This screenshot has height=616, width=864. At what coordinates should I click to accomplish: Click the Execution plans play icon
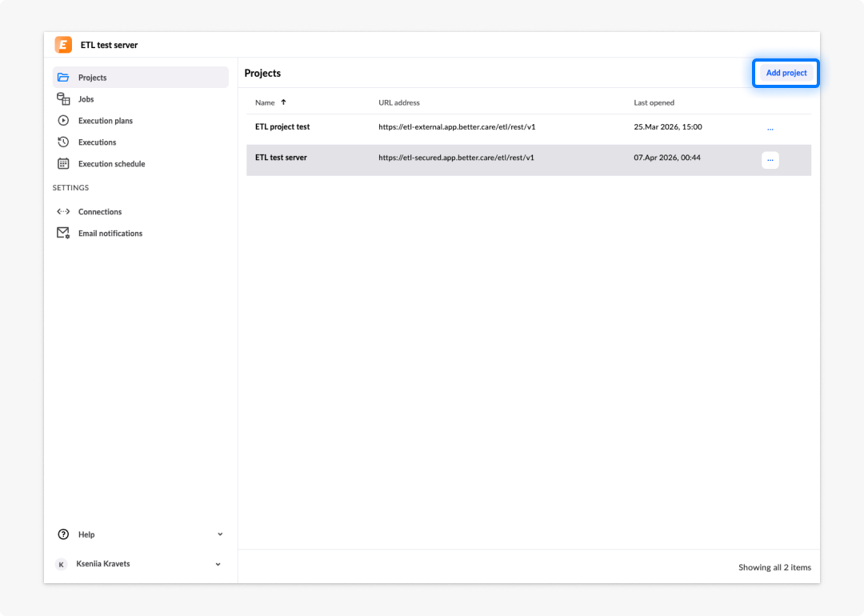(x=63, y=120)
